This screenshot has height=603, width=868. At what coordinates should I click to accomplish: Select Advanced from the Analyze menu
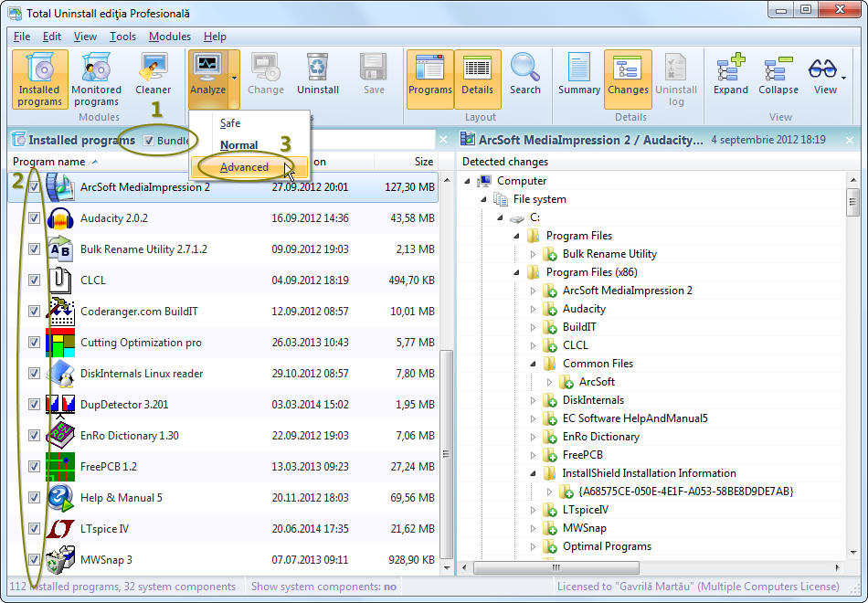click(244, 167)
